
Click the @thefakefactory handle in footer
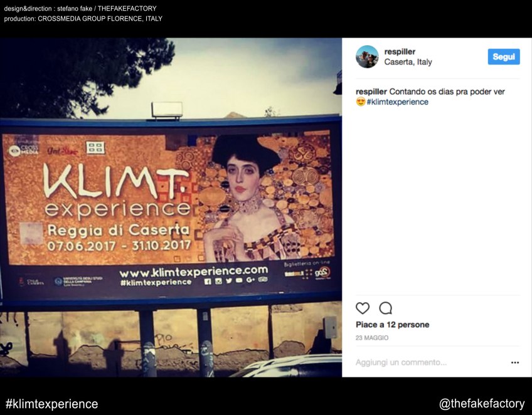click(482, 404)
